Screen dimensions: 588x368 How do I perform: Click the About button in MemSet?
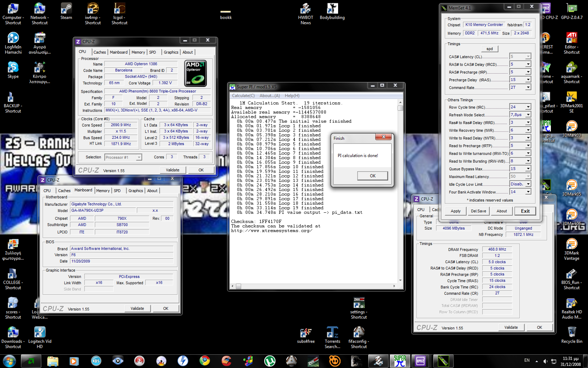(x=502, y=211)
